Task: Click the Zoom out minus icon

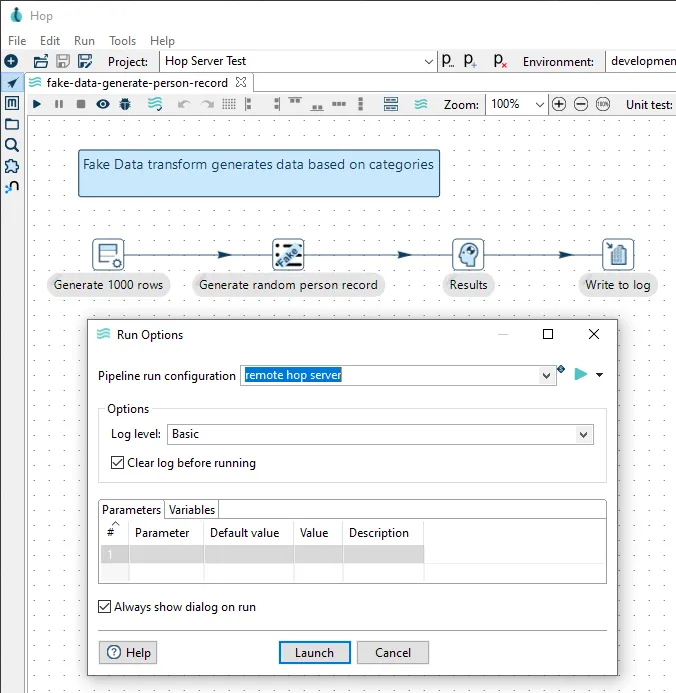Action: (x=581, y=104)
